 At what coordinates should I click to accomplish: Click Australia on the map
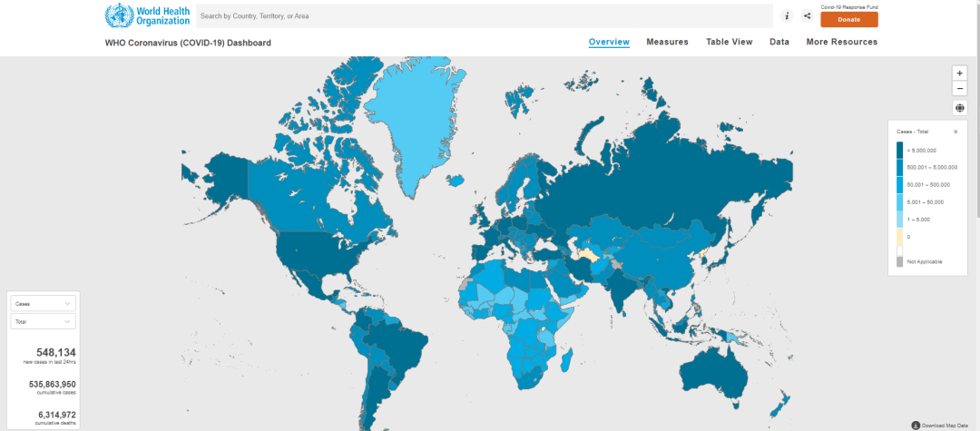712,374
